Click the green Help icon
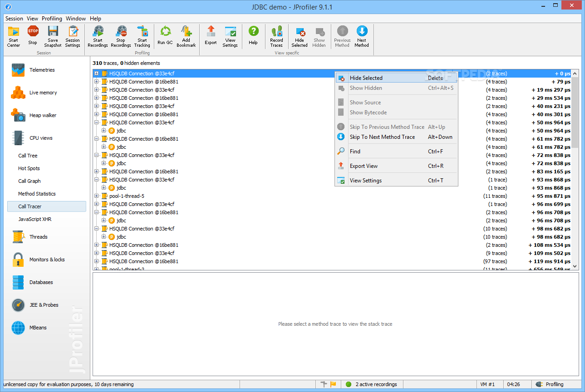585x392 pixels. [253, 31]
